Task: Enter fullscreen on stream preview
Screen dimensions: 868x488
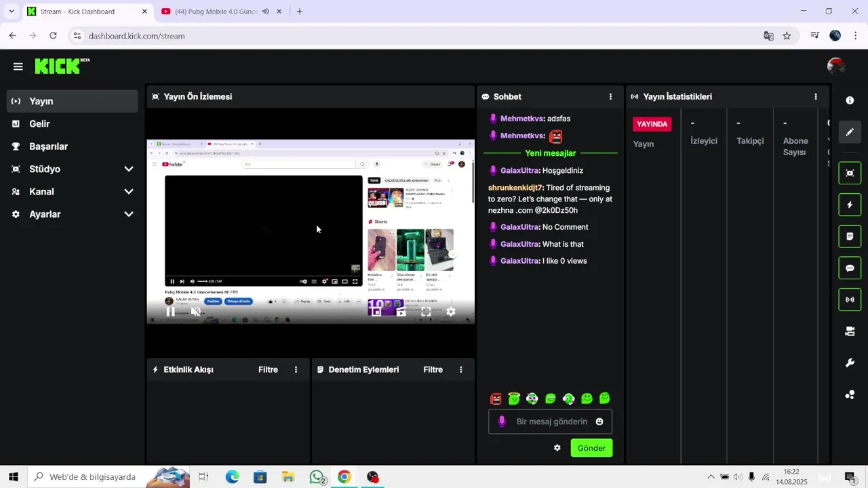Action: click(x=426, y=312)
